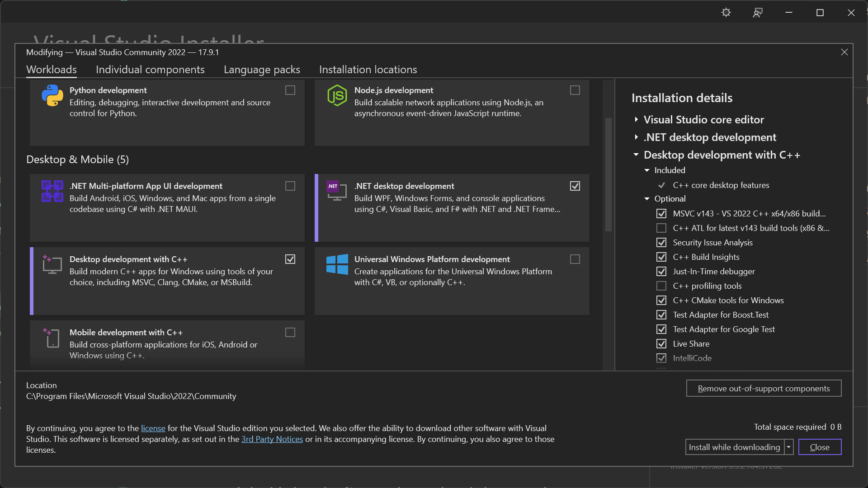This screenshot has width=868, height=488.
Task: Uncheck the Live Share option
Action: [661, 344]
